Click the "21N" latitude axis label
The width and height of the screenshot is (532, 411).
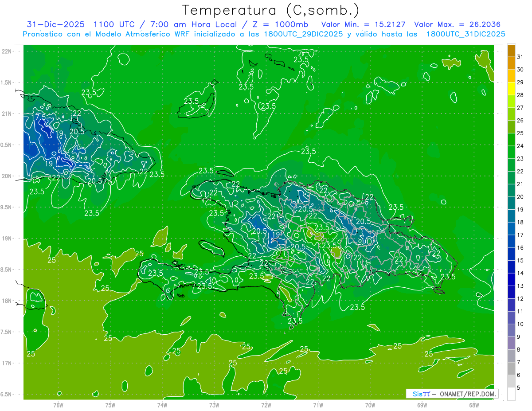8,114
